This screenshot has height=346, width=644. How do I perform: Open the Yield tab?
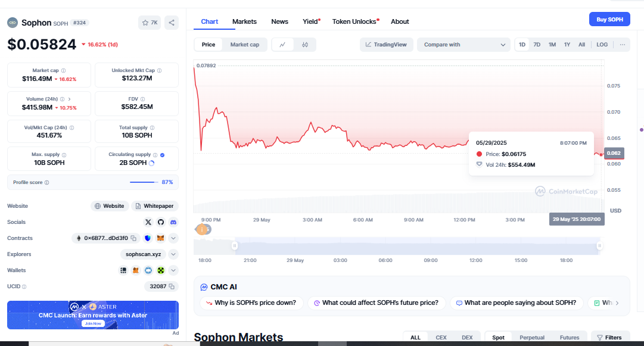(311, 21)
